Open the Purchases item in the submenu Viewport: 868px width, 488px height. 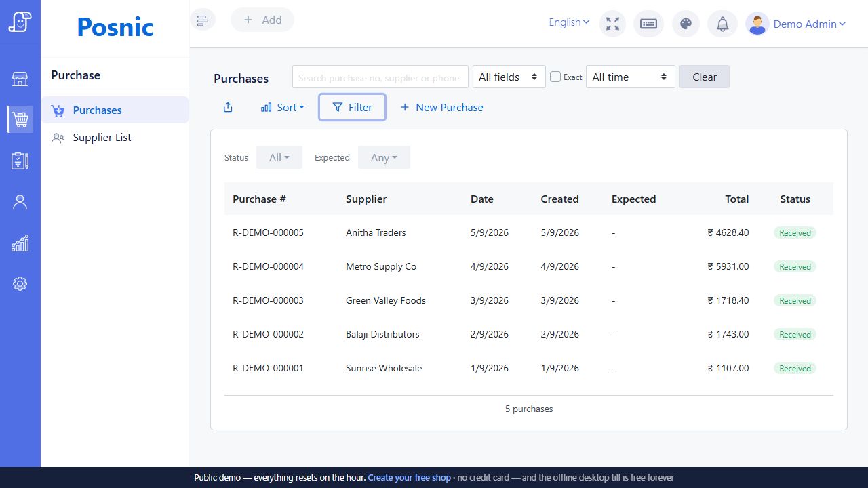point(115,110)
